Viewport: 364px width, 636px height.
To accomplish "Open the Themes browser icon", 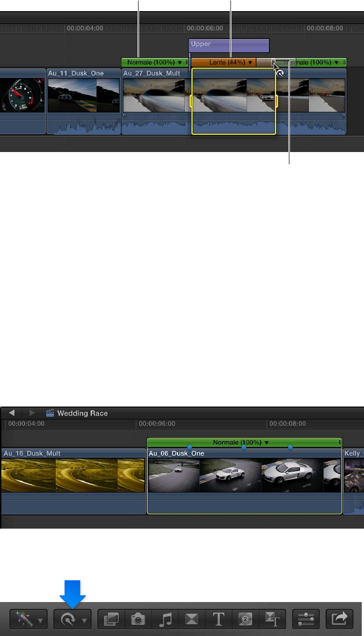I will (x=272, y=619).
